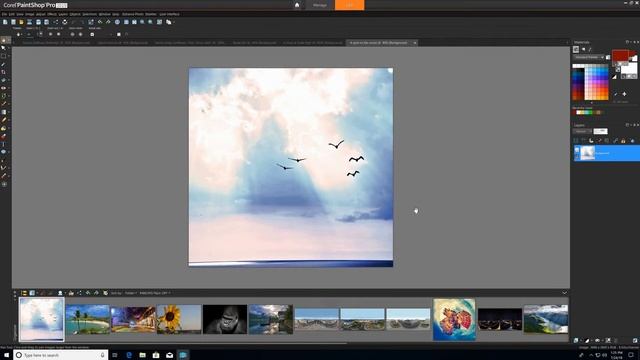Go to the Home tab house icon
640x360 pixels.
click(x=297, y=5)
